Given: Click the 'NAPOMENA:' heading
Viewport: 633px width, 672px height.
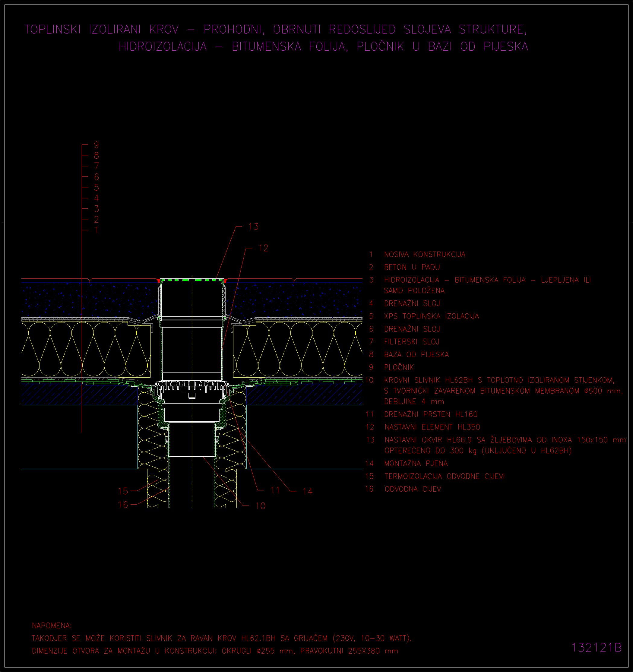Looking at the screenshot, I should 52,626.
